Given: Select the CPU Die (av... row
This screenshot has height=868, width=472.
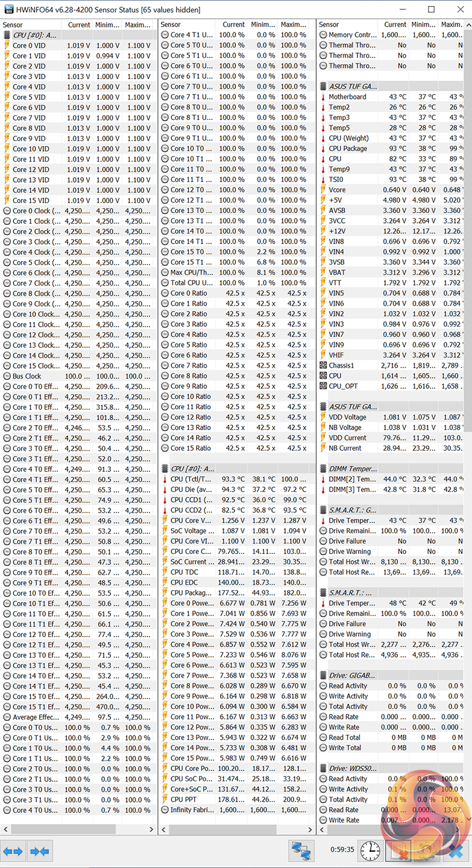Looking at the screenshot, I should point(236,489).
